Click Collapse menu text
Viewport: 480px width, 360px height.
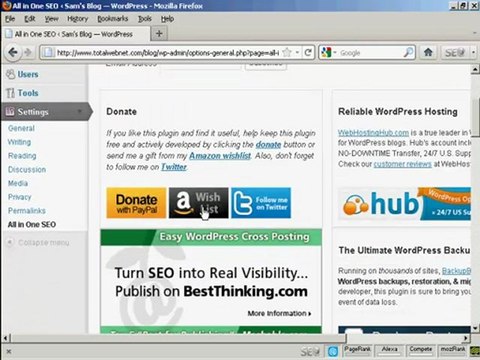(44, 242)
